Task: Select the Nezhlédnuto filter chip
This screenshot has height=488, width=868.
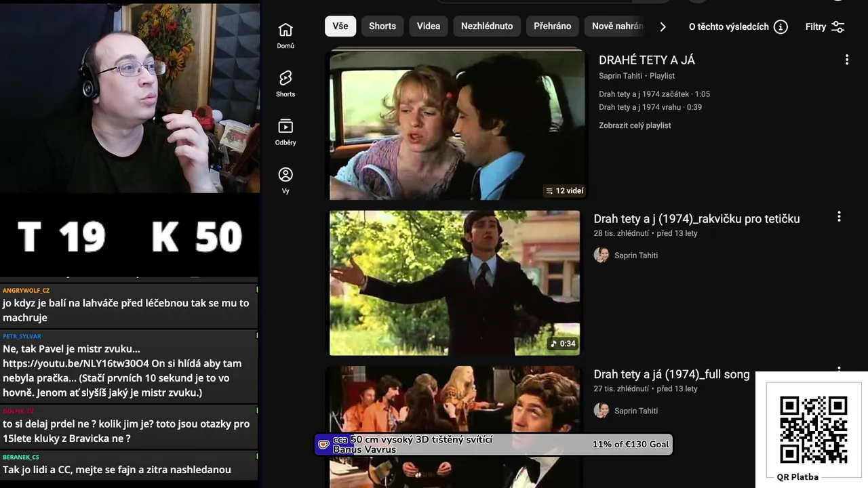Action: pyautogui.click(x=487, y=26)
